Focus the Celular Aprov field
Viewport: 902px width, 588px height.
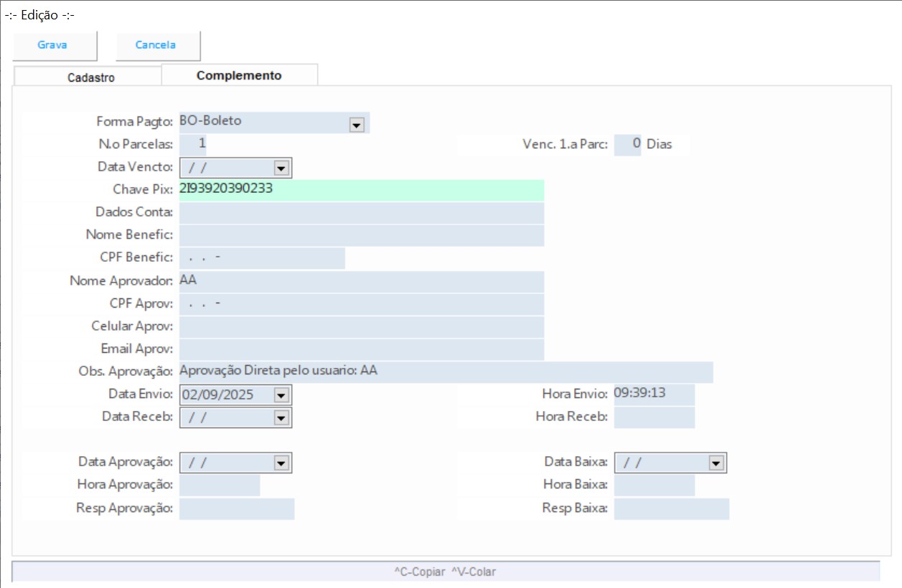click(361, 326)
